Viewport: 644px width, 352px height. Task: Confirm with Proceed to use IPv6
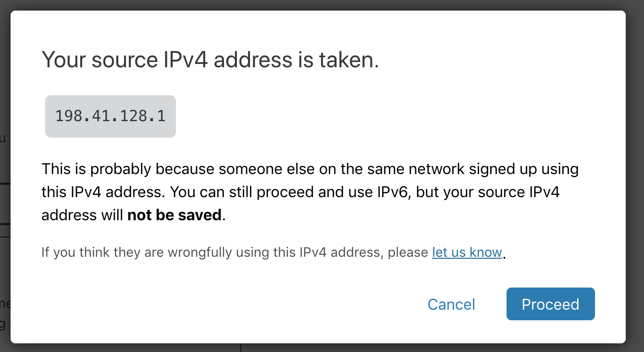550,304
